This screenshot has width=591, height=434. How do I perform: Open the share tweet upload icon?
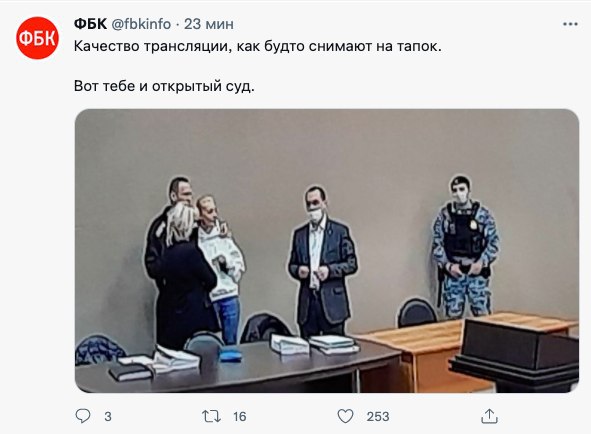click(489, 416)
